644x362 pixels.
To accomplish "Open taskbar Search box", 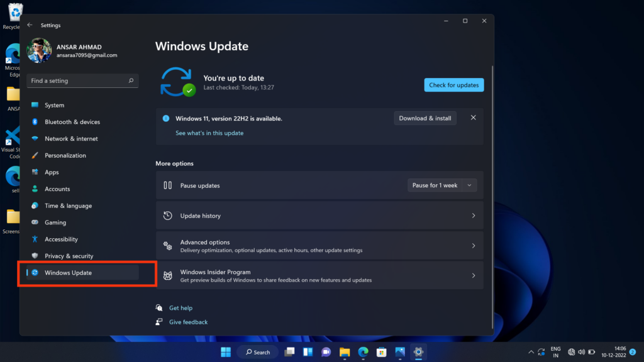I will pos(258,352).
